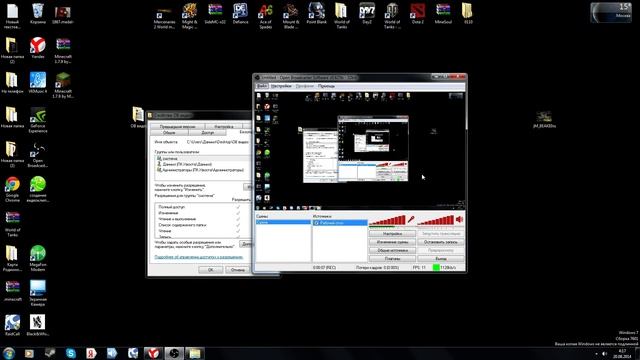Screen dimensions: 640x360
Task: Select the MineSoul archive on desktop
Action: click(443, 13)
